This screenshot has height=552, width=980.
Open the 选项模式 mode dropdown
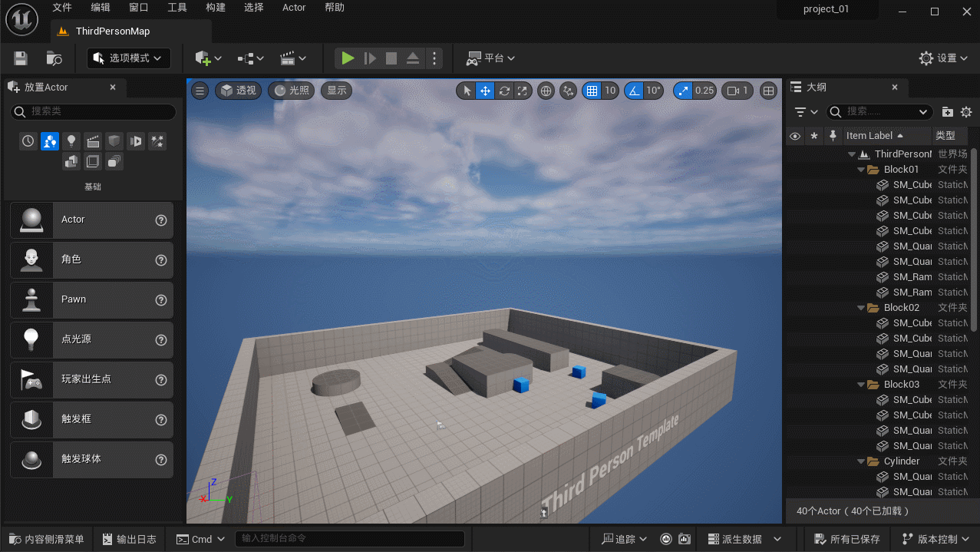[x=128, y=58]
